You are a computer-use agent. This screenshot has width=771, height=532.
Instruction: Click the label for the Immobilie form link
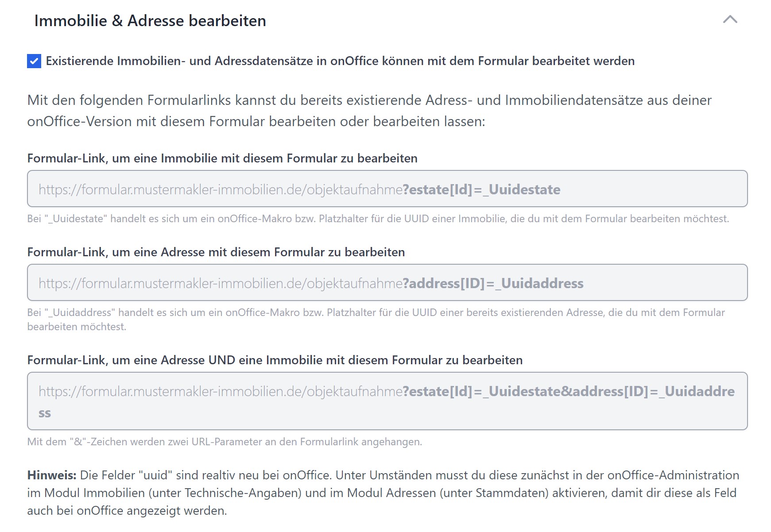222,158
